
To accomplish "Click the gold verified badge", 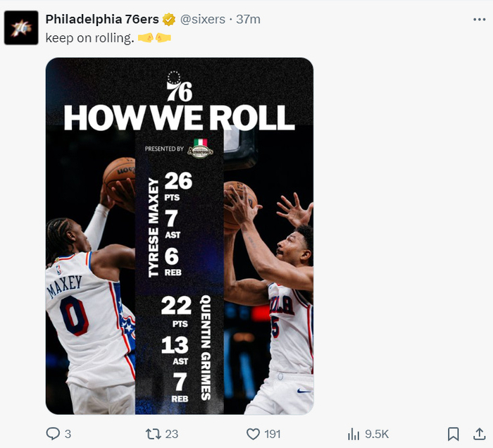I will tap(169, 19).
